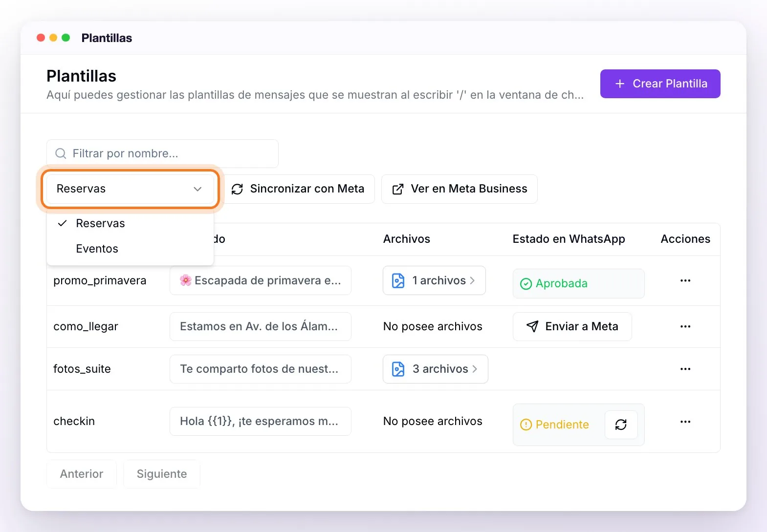Choose Eventos from the dropdown list

click(x=130, y=249)
